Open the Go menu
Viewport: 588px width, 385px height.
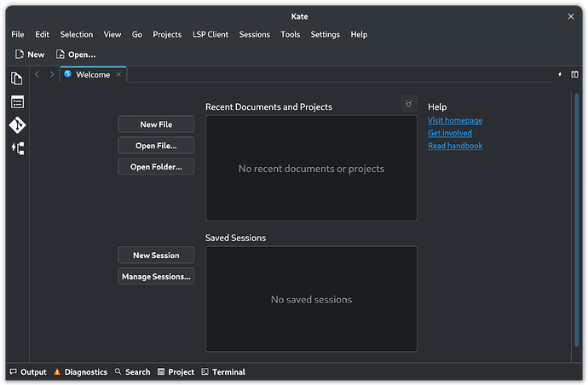pos(137,34)
